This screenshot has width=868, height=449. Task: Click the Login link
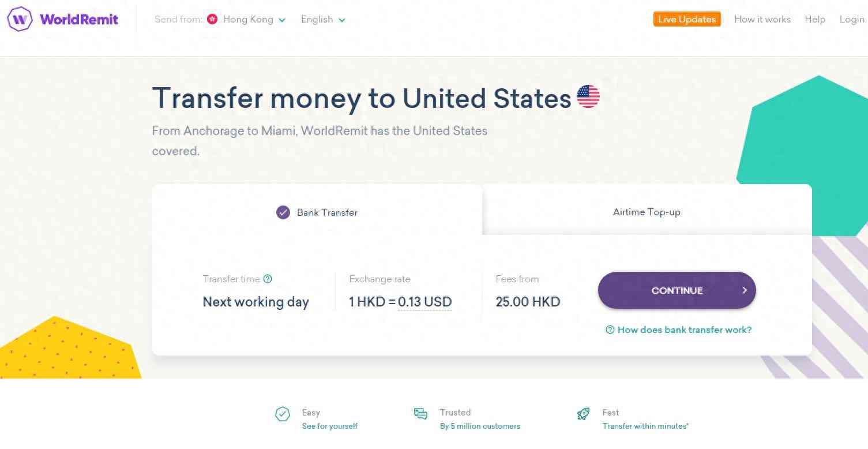[x=851, y=19]
